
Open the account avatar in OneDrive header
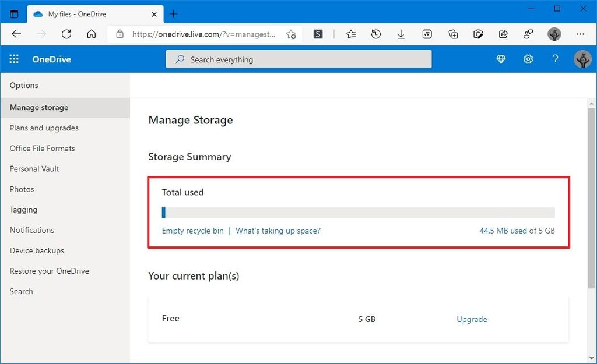click(582, 59)
